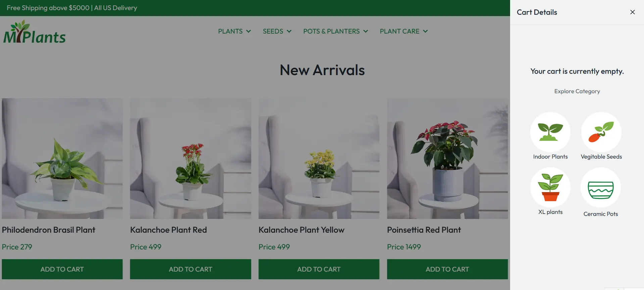
Task: Open the POTS & PLANTERS dropdown
Action: [x=336, y=31]
